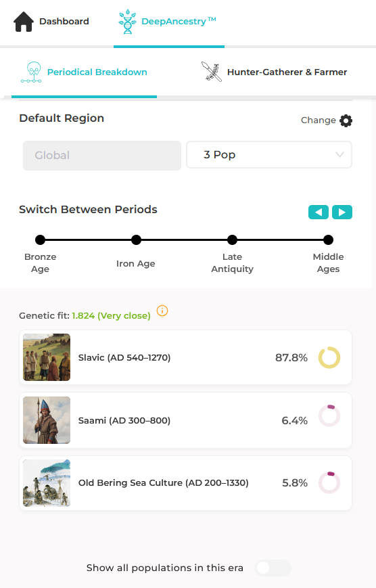Click the Global region field
Screen dimensions: 376x588
[x=102, y=155]
